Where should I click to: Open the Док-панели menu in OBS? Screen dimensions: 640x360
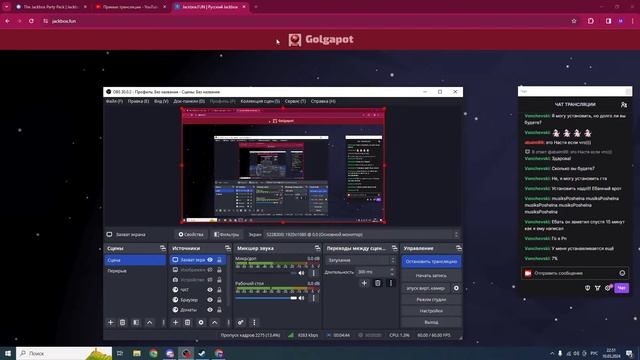tap(189, 101)
